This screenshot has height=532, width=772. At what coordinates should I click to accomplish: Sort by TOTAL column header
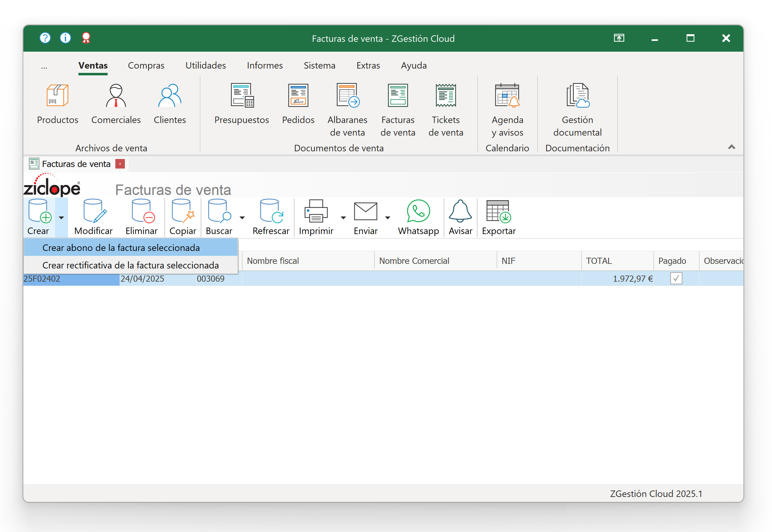618,261
